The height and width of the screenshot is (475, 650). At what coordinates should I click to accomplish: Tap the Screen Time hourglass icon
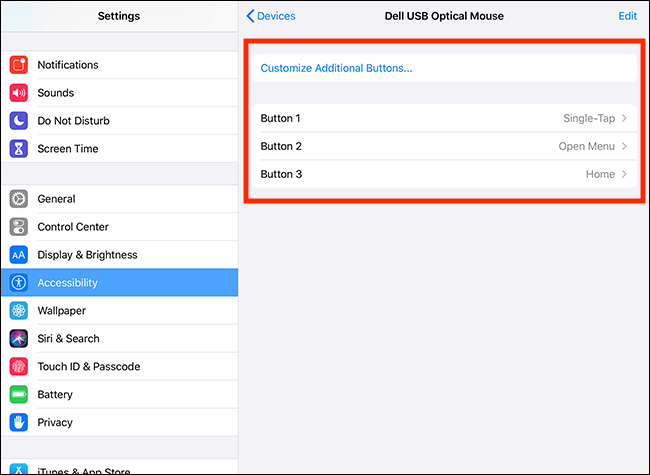pyautogui.click(x=19, y=148)
